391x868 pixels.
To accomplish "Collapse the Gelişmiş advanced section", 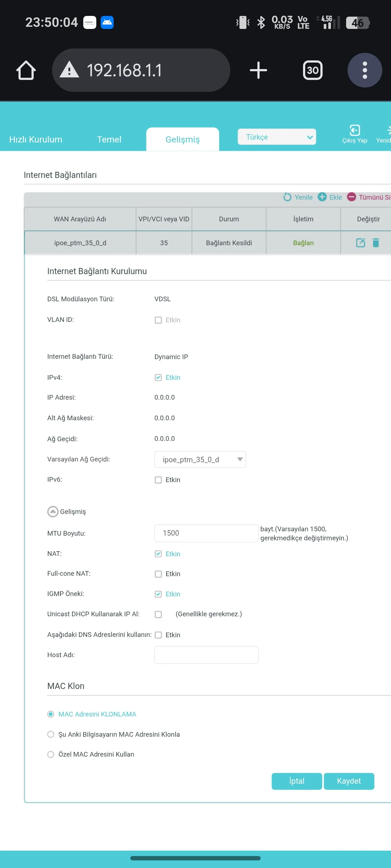I will (x=53, y=512).
